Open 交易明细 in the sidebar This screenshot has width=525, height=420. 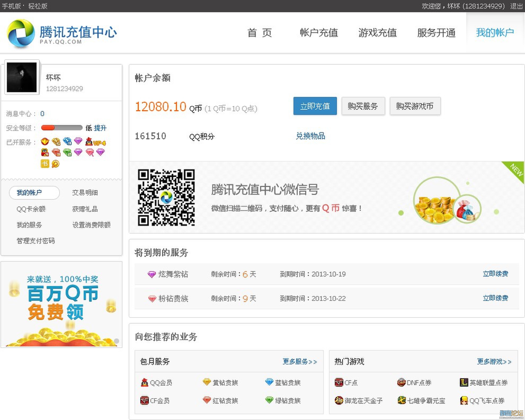[x=85, y=193]
